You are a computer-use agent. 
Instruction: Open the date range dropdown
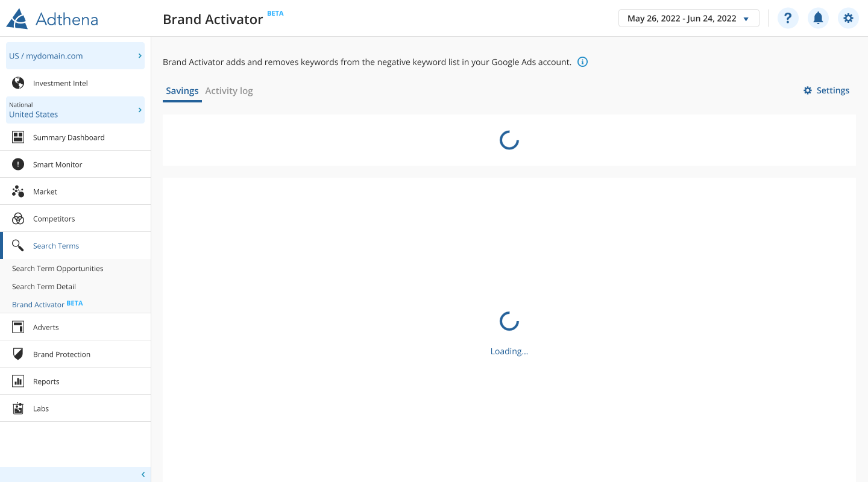coord(688,18)
